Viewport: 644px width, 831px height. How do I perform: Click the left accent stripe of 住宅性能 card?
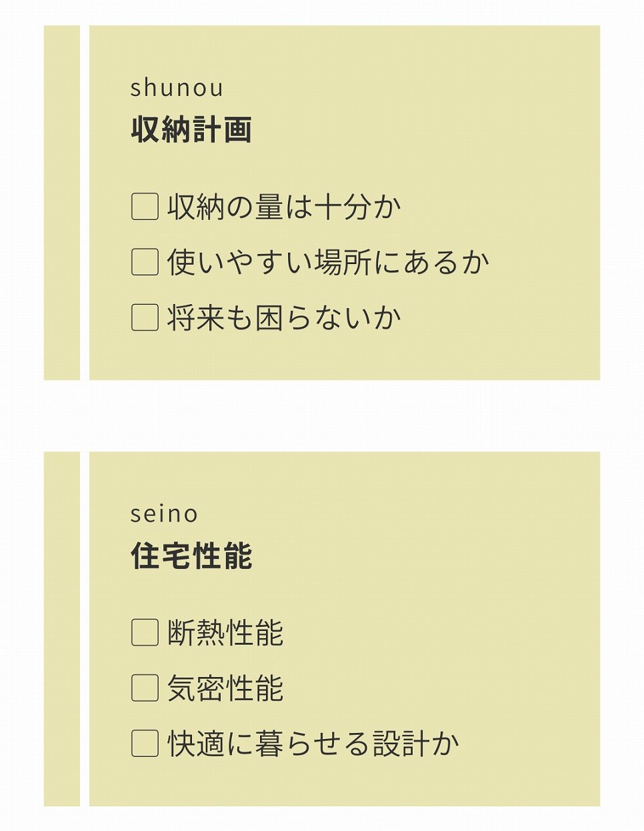61,628
